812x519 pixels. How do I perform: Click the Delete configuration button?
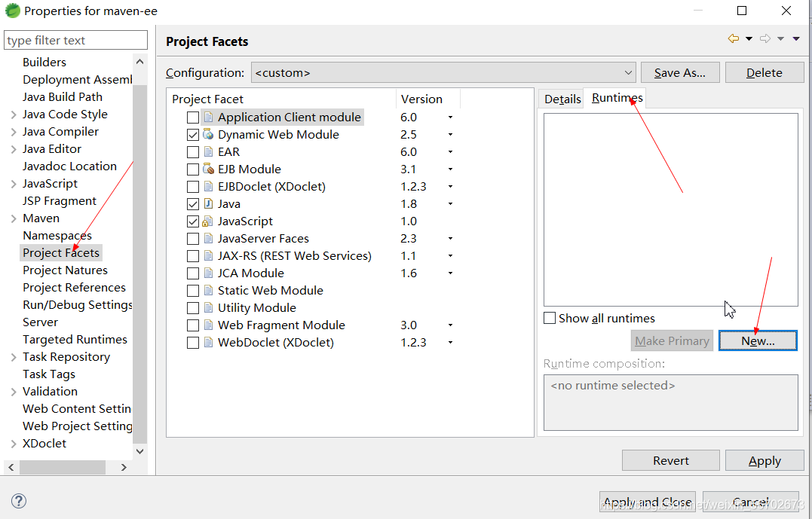(765, 73)
